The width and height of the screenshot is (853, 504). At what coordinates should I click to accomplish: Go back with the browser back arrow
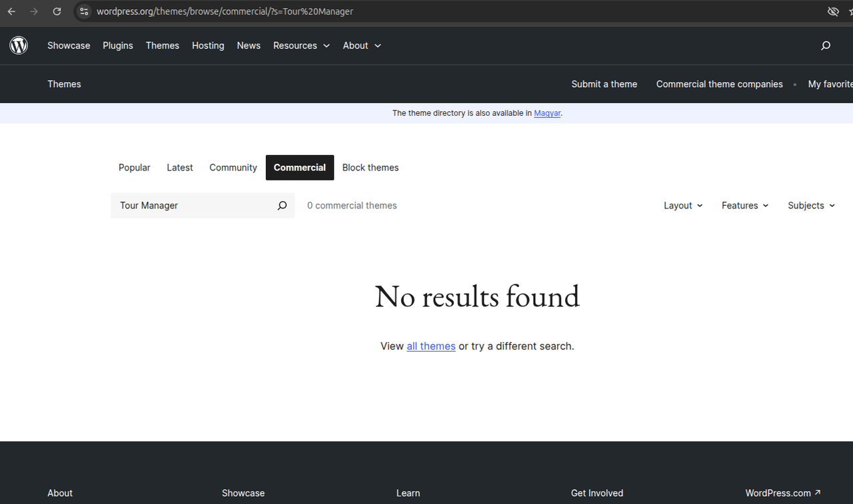[11, 11]
